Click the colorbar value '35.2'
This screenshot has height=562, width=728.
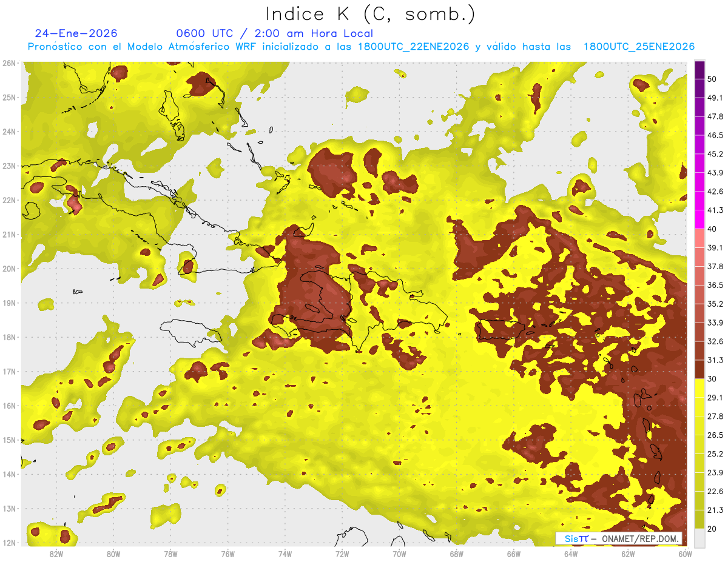[x=715, y=304]
